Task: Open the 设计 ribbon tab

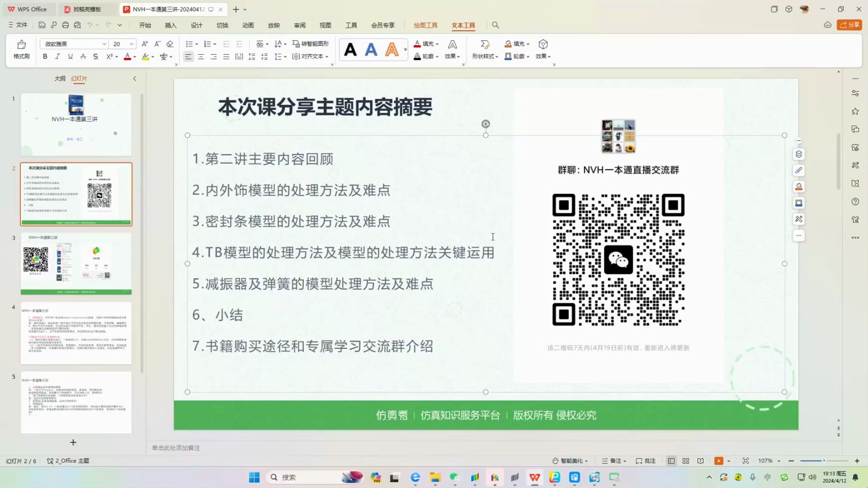Action: (196, 25)
